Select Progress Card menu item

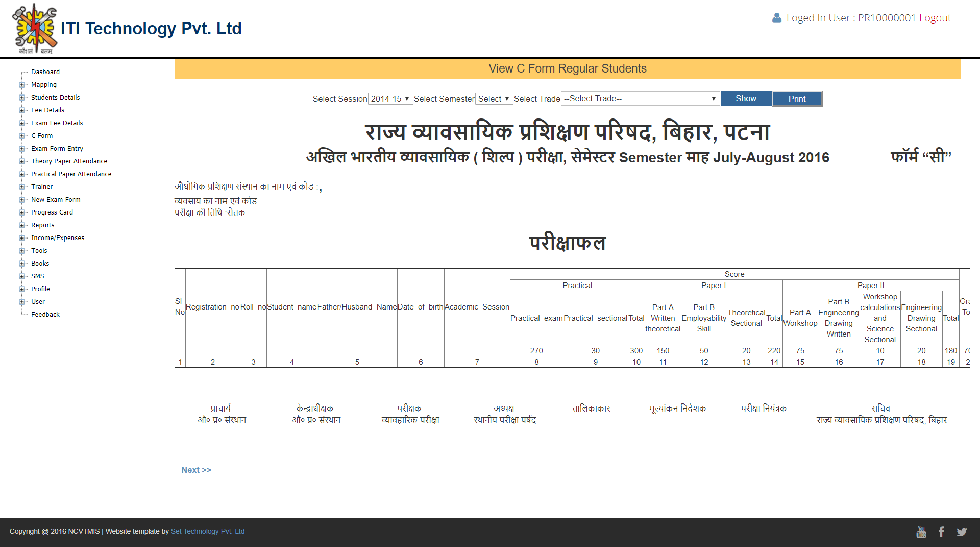pyautogui.click(x=52, y=212)
